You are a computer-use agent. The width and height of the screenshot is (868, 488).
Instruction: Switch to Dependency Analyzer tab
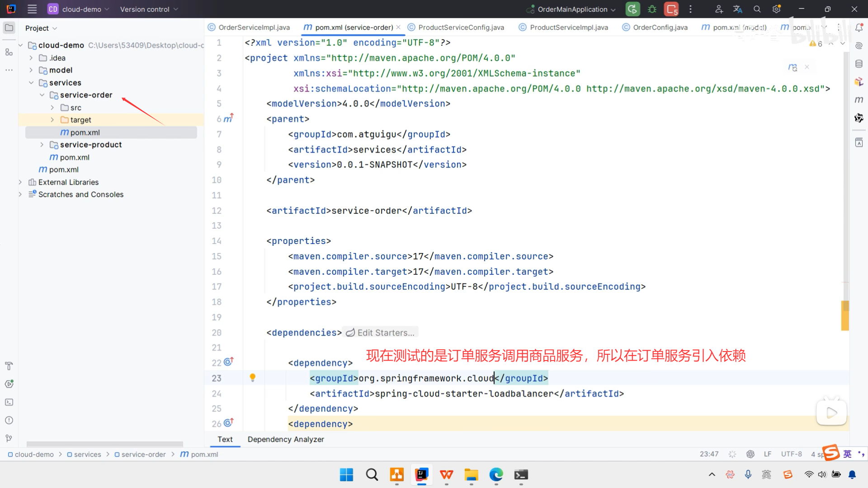click(x=285, y=439)
